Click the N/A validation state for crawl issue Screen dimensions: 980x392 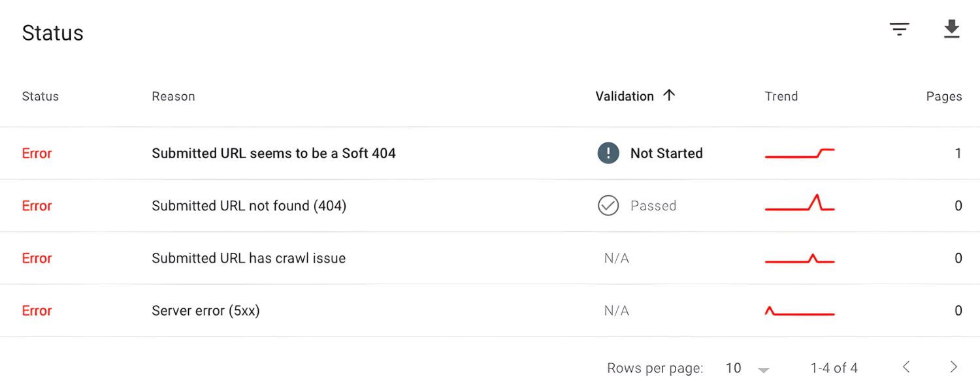click(616, 258)
